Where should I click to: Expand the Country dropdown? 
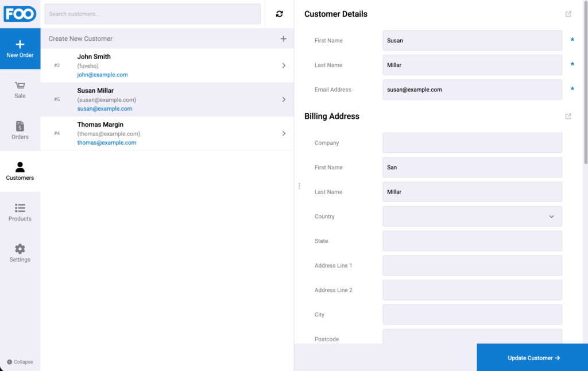click(472, 217)
